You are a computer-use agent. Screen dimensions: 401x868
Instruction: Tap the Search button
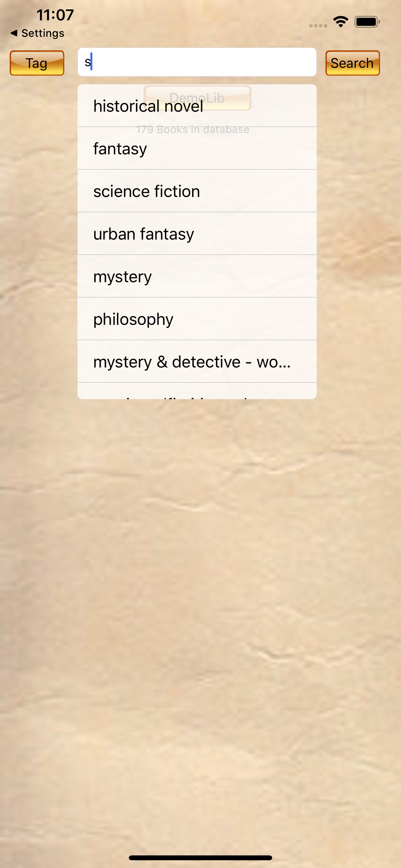tap(353, 63)
